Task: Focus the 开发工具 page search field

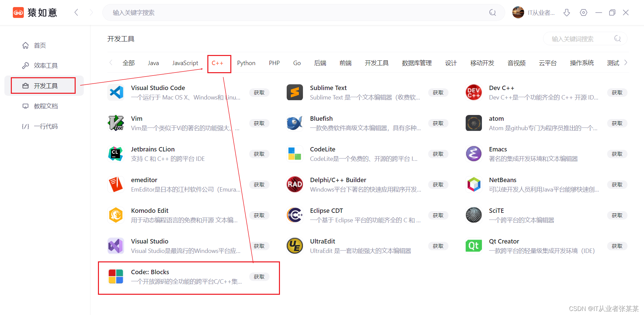Action: coord(585,39)
